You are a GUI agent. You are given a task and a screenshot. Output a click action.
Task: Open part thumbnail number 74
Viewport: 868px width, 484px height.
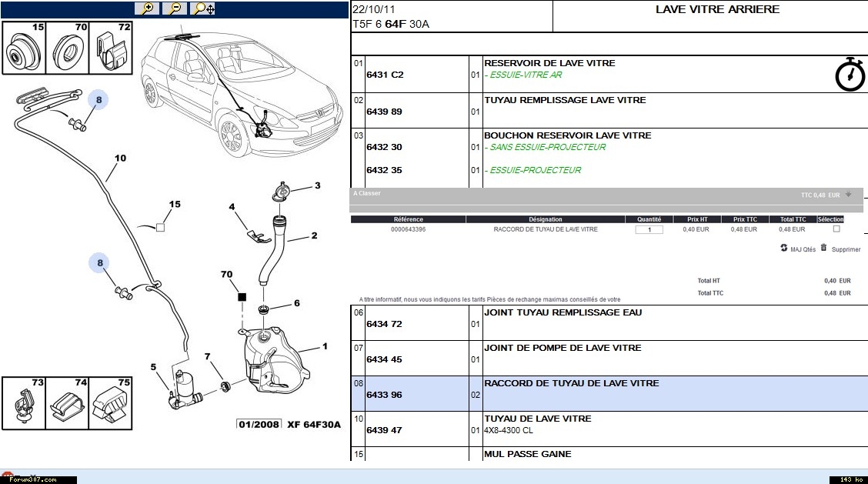tap(69, 403)
